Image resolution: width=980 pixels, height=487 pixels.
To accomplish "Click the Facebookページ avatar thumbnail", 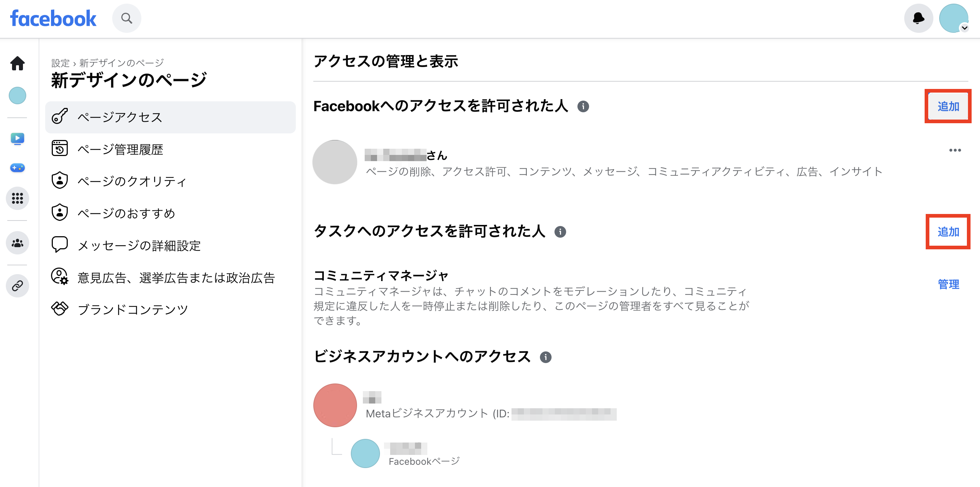I will pyautogui.click(x=365, y=453).
